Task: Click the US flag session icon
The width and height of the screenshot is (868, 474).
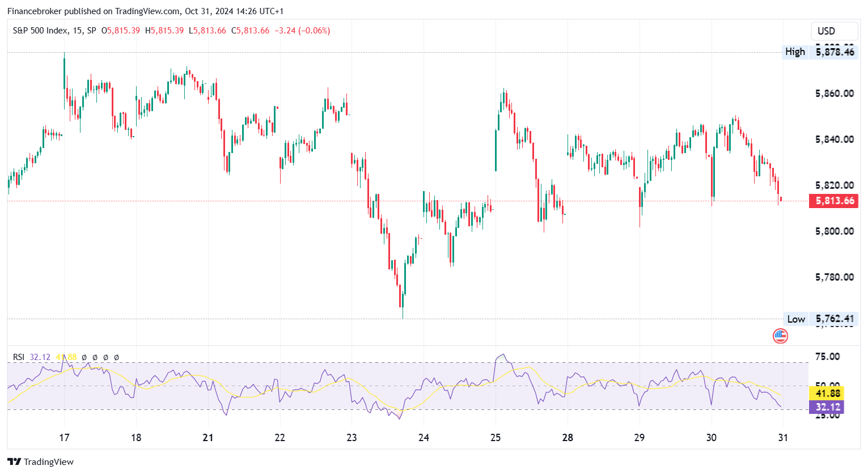Action: (780, 336)
